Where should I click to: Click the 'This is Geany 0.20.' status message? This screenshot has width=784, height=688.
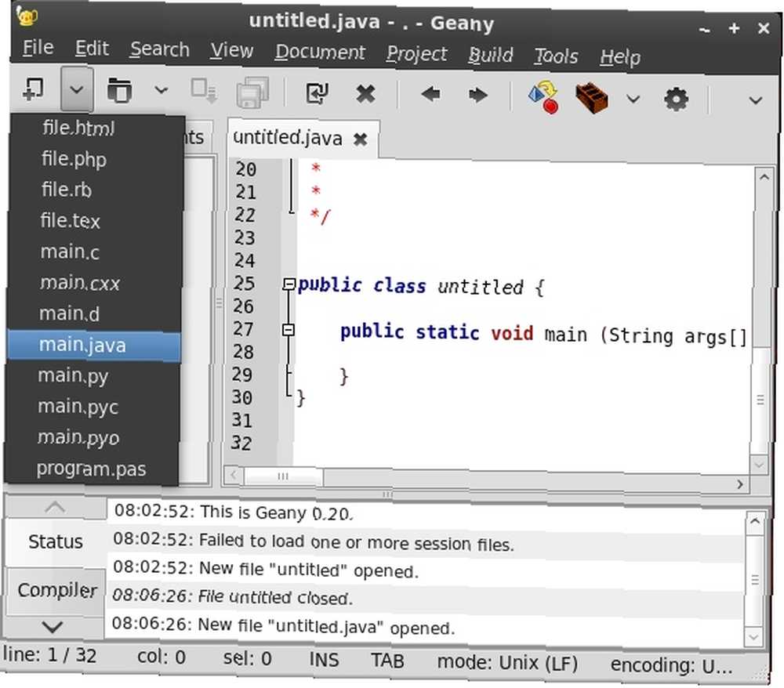[x=234, y=512]
